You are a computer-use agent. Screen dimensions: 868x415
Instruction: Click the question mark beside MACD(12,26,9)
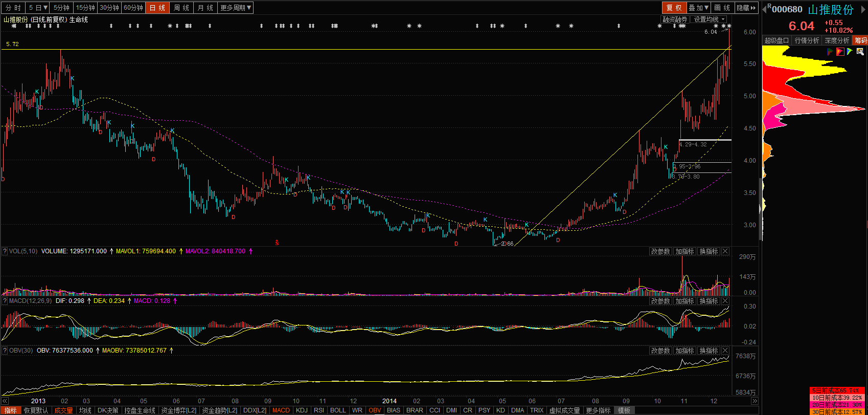pos(5,301)
